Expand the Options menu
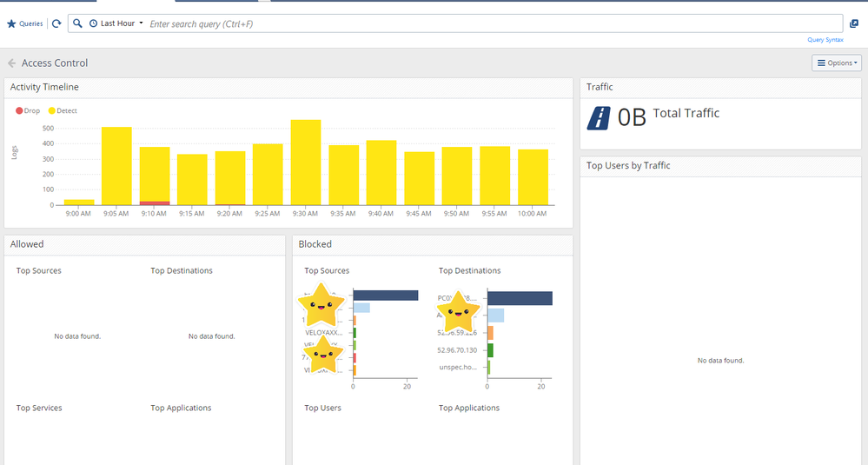868x465 pixels. pos(837,63)
